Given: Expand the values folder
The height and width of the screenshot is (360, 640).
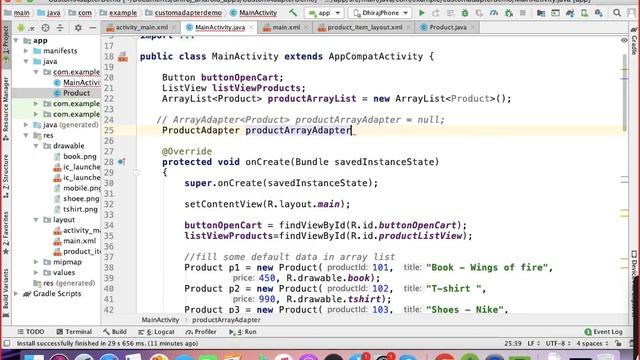Looking at the screenshot, I should coord(36,273).
